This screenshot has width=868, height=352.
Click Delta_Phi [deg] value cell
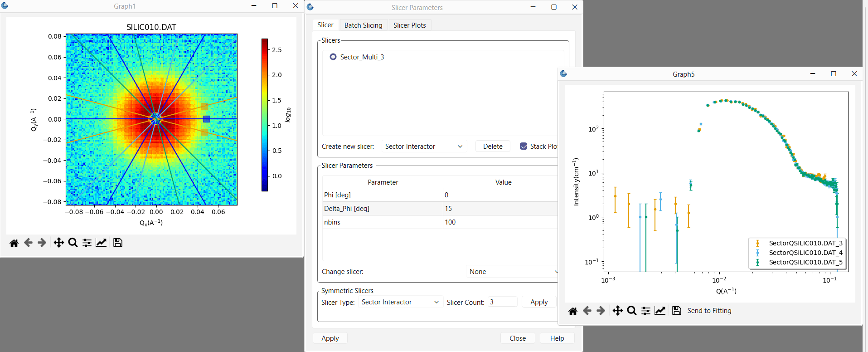(500, 209)
